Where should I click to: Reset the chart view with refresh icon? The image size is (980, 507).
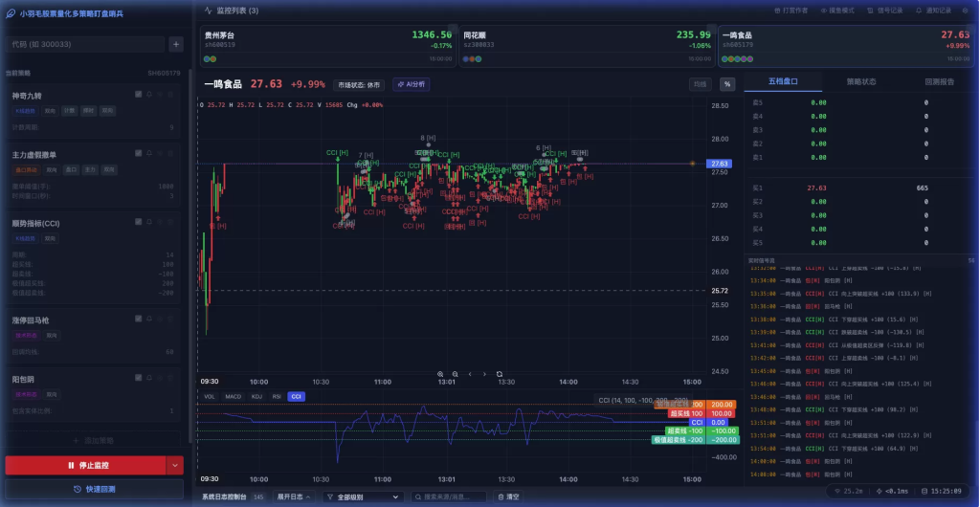coord(500,374)
